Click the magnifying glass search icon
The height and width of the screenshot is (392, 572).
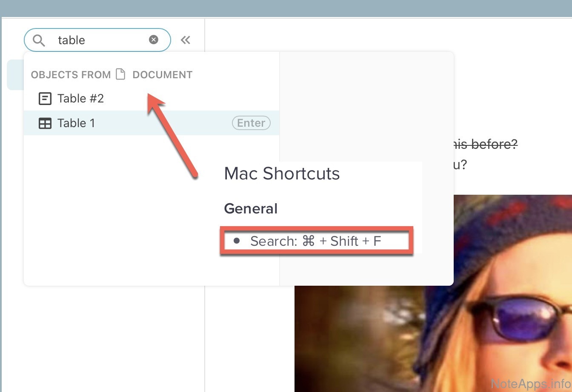point(39,40)
